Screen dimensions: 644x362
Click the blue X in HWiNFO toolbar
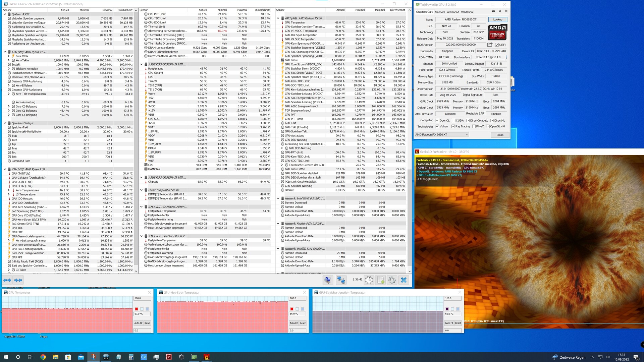pyautogui.click(x=404, y=280)
